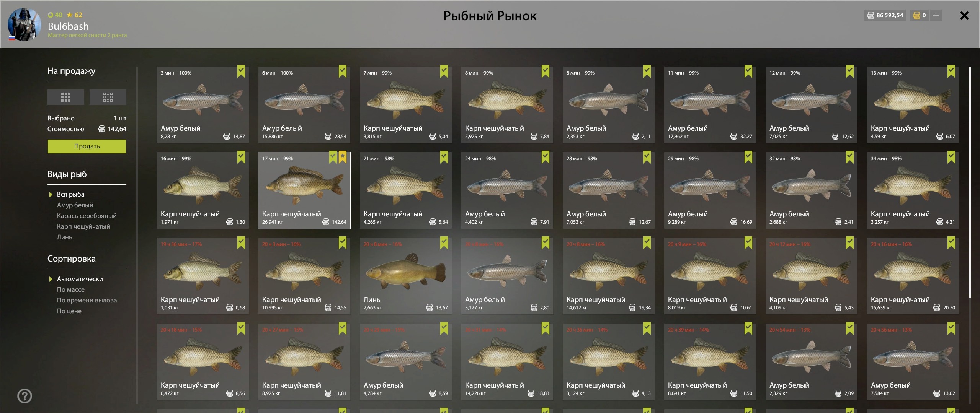This screenshot has width=980, height=413.
Task: Select the 15,639 кг Карп чешуйчатый card
Action: point(913,276)
